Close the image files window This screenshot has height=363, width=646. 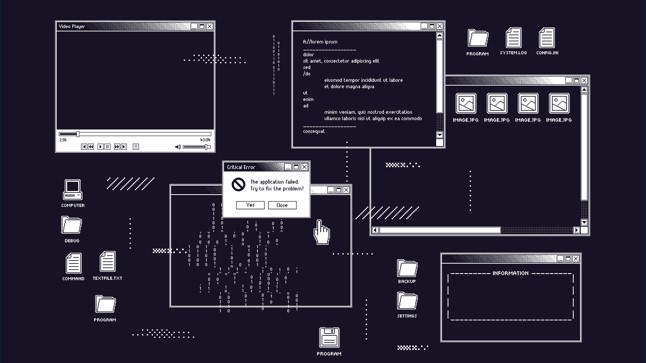click(x=584, y=80)
